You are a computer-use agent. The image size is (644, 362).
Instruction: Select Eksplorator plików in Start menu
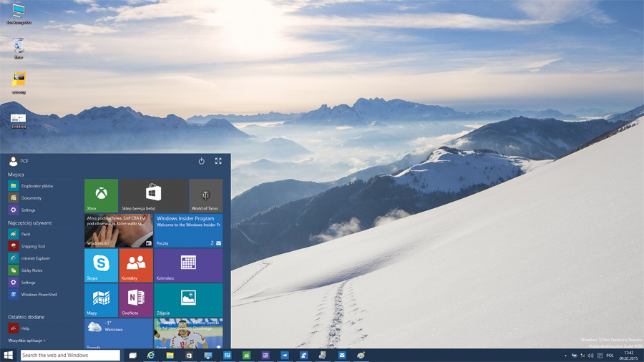[x=36, y=186]
